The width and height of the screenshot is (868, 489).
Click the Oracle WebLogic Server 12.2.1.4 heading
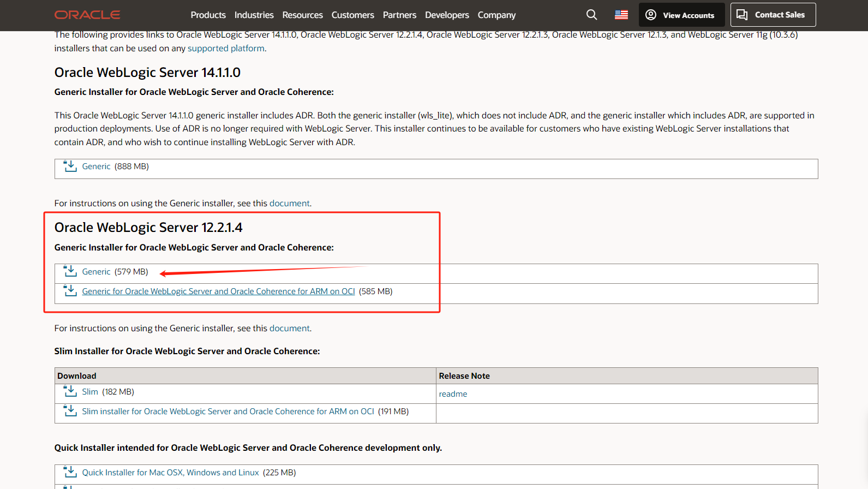pyautogui.click(x=148, y=228)
